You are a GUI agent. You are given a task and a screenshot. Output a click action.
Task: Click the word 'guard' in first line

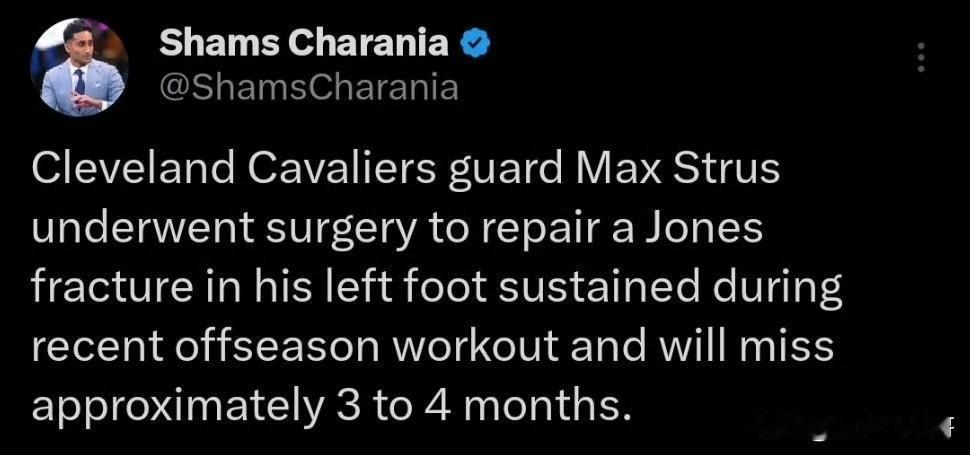(505, 172)
